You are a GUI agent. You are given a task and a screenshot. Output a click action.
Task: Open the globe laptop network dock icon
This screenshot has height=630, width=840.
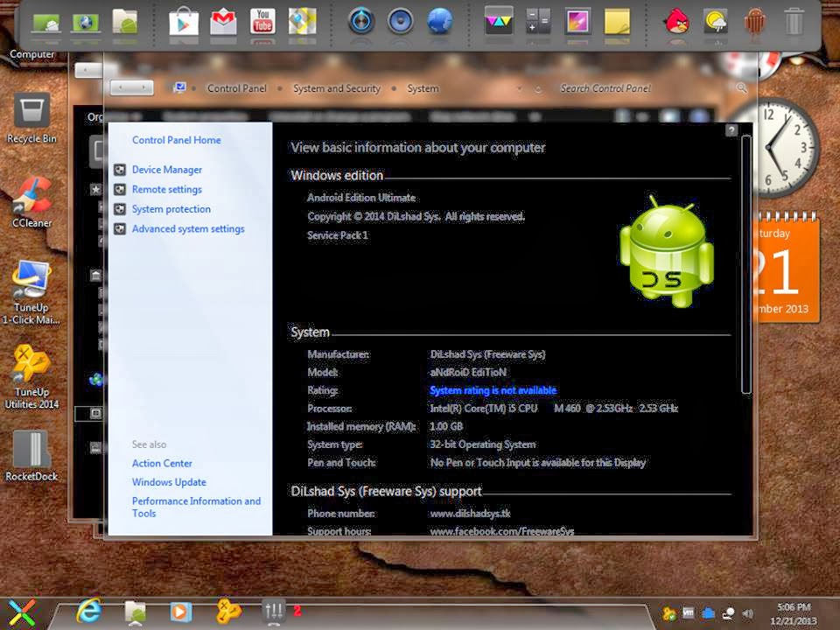coord(85,23)
